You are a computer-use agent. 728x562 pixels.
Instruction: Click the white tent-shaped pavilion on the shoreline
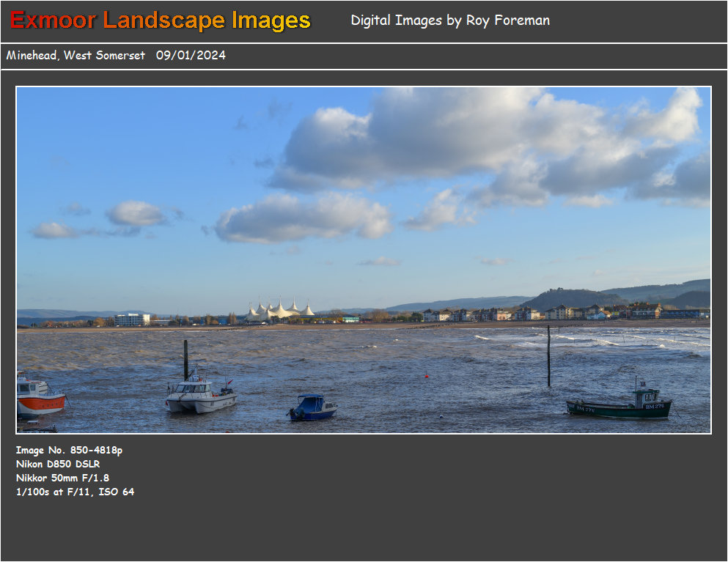[281, 310]
